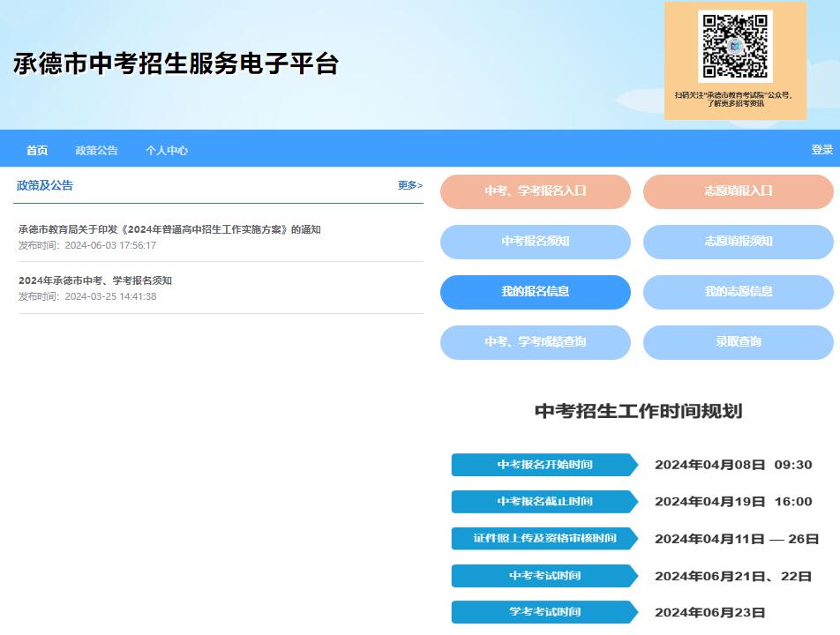Open 中考报名须知 button

535,242
